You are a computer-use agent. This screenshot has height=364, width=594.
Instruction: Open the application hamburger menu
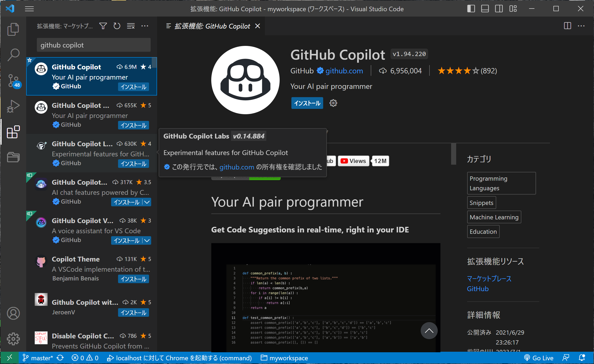pos(29,9)
